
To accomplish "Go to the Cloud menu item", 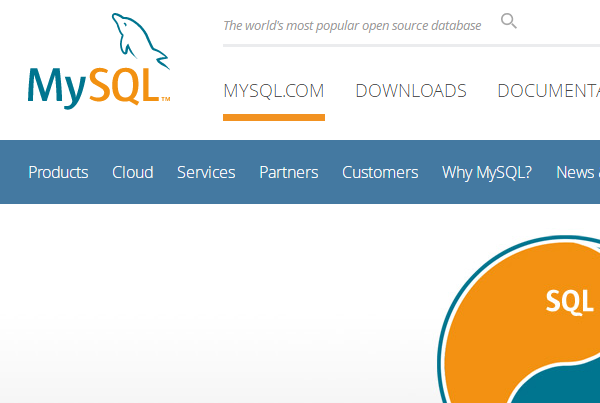I will tap(132, 172).
